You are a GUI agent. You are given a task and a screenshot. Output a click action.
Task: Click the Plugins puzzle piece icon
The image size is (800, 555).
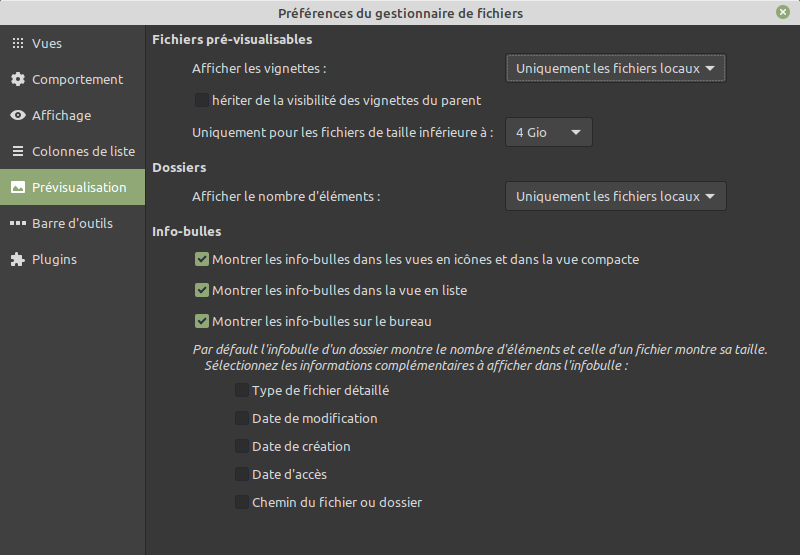(17, 260)
